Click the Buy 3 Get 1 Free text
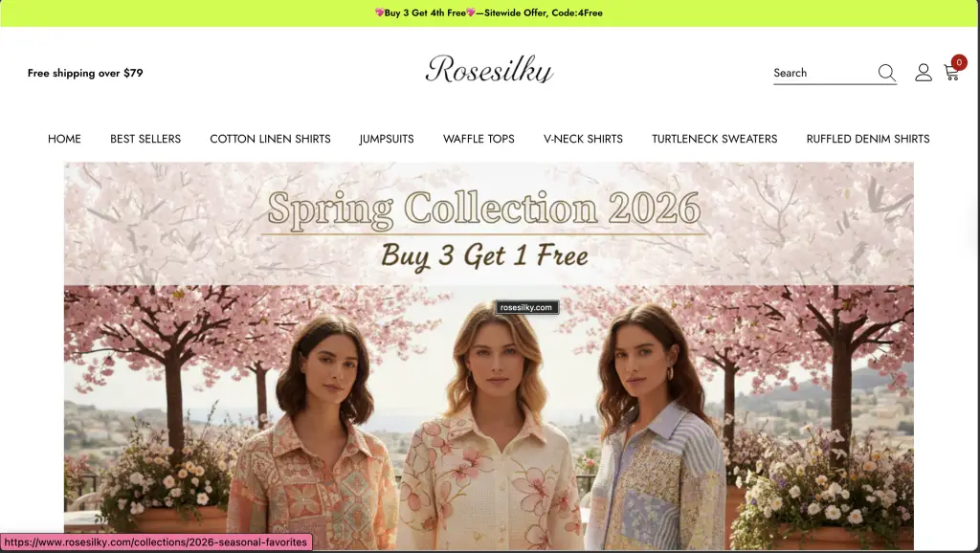 [484, 254]
